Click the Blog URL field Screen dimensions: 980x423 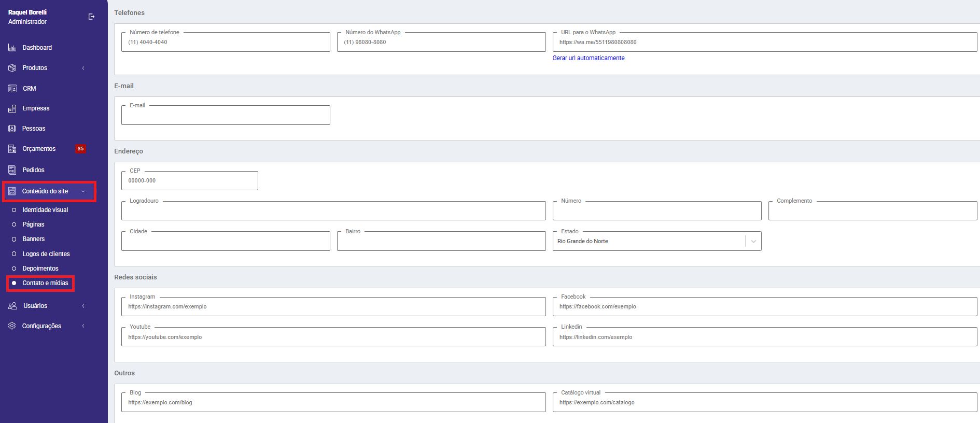tap(333, 402)
